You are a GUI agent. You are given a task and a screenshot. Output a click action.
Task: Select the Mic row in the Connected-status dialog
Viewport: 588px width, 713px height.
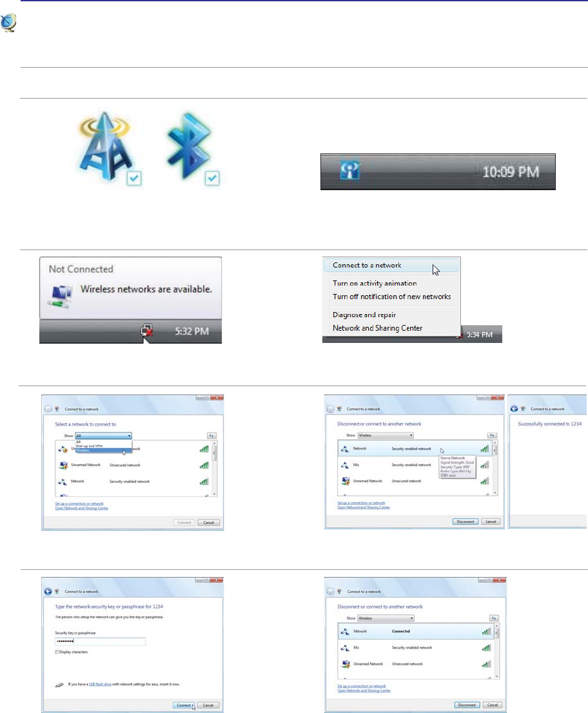click(x=416, y=647)
